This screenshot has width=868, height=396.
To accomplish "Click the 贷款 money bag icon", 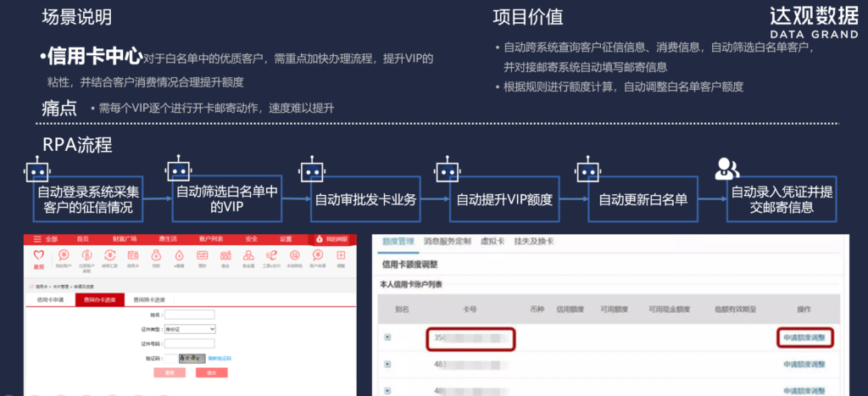I will click(154, 256).
